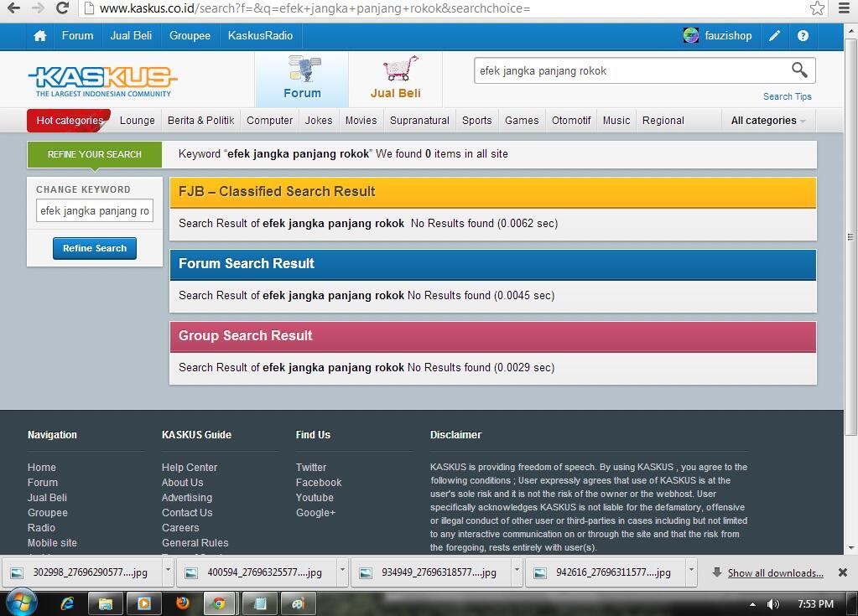Image resolution: width=858 pixels, height=616 pixels.
Task: Open Windows Explorer folder on the taskbar
Action: [105, 603]
